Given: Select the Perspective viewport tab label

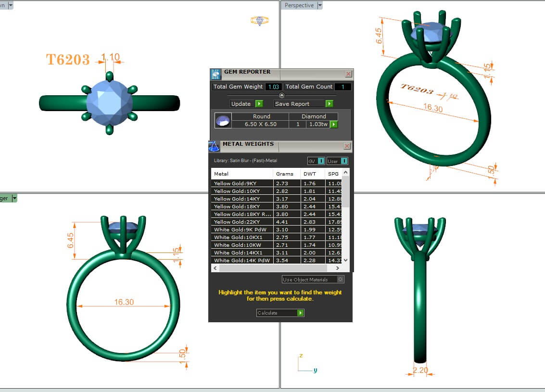Looking at the screenshot, I should coord(299,5).
